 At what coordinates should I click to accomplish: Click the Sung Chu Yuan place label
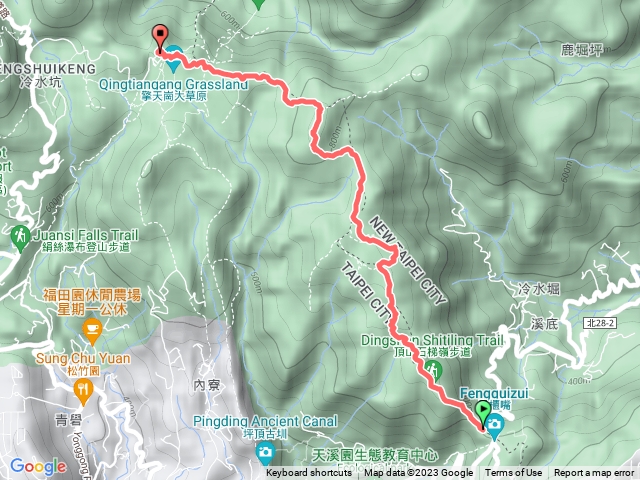tap(83, 358)
